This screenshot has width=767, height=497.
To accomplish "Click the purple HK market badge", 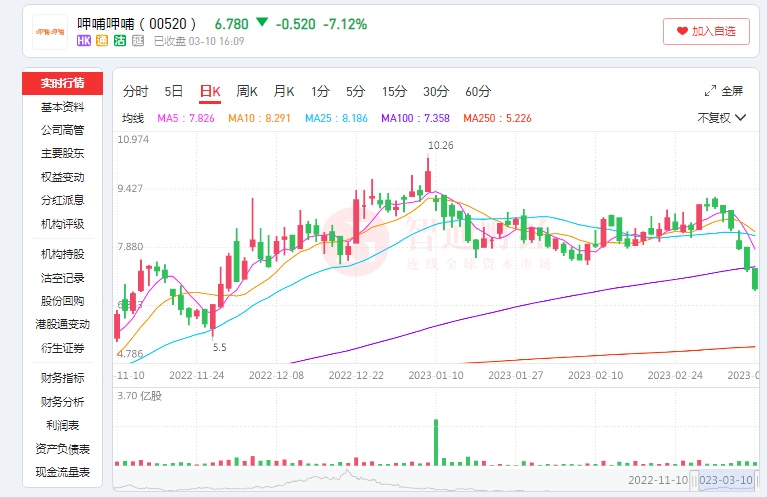I will pos(86,41).
